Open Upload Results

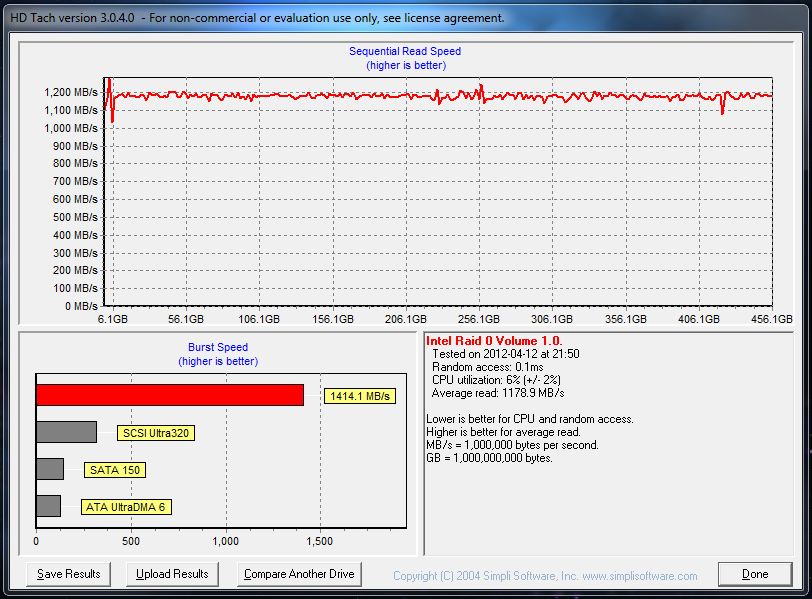tap(172, 574)
